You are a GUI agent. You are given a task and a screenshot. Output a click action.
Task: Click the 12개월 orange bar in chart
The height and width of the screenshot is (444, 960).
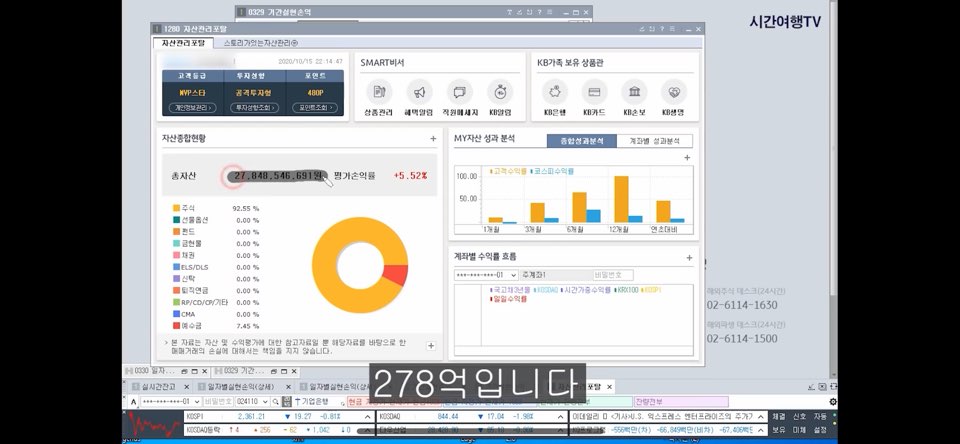[x=621, y=199]
